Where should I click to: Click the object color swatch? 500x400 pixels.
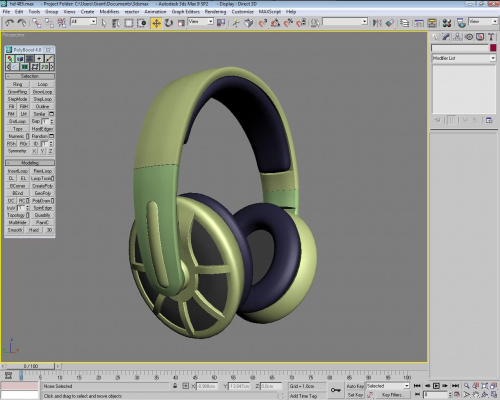coord(493,48)
